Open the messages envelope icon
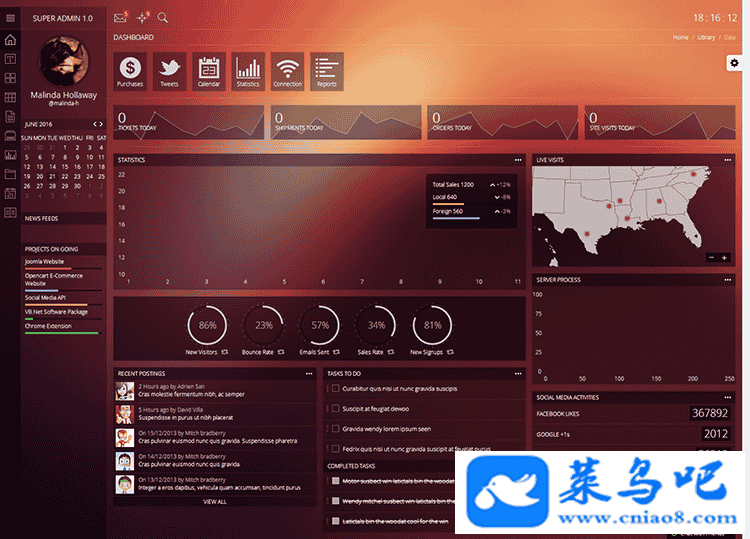Image resolution: width=750 pixels, height=539 pixels. pyautogui.click(x=120, y=18)
